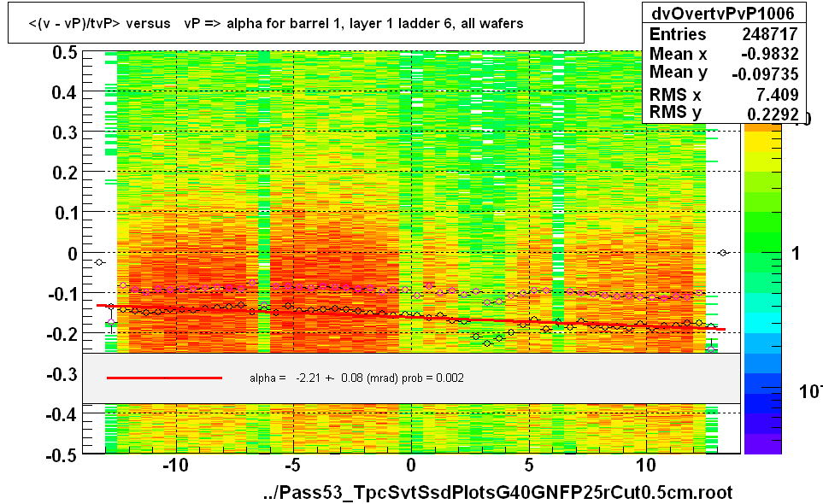Screen dimensions: 823x504
Task: Pick the purple swatch at color bar bottom
Action: (x=762, y=443)
